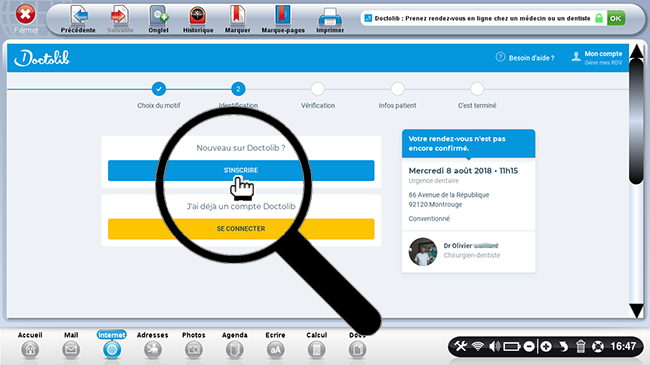This screenshot has width=650, height=365.
Task: Click the blue S'INSCRIRE button
Action: click(241, 170)
